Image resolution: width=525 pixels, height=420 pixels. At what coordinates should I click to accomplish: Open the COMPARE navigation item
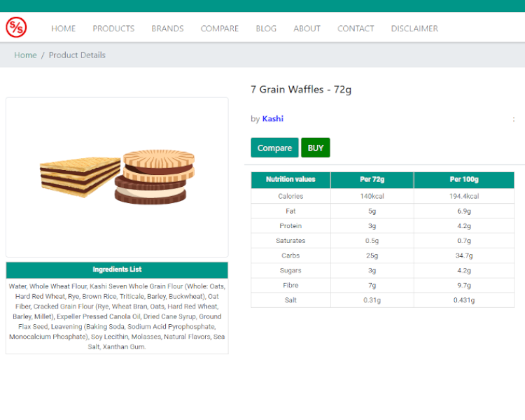220,29
